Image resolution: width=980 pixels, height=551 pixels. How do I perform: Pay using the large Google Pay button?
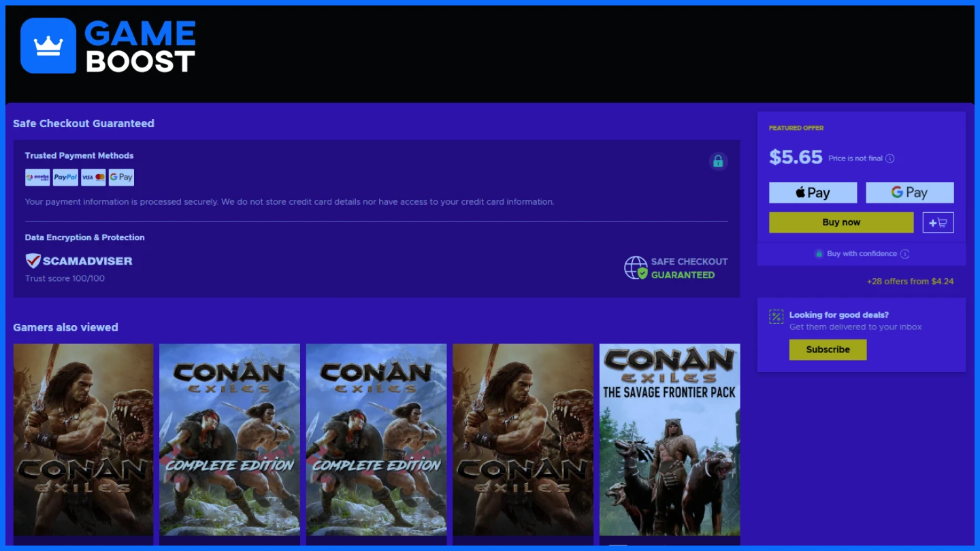(x=909, y=193)
